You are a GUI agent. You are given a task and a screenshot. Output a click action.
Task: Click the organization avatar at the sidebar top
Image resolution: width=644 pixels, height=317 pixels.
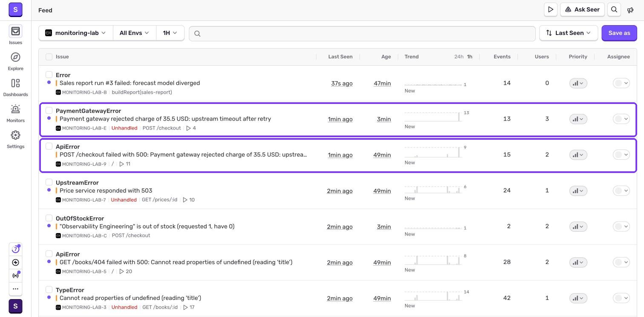15,9
